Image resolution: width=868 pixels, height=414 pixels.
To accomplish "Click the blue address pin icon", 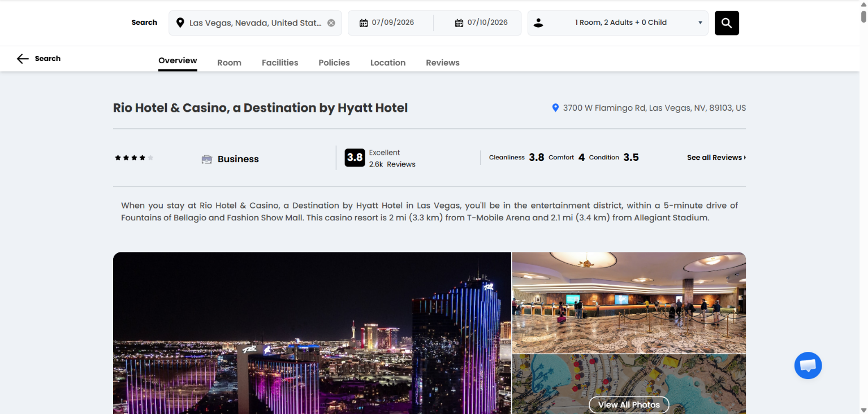I will pyautogui.click(x=555, y=107).
